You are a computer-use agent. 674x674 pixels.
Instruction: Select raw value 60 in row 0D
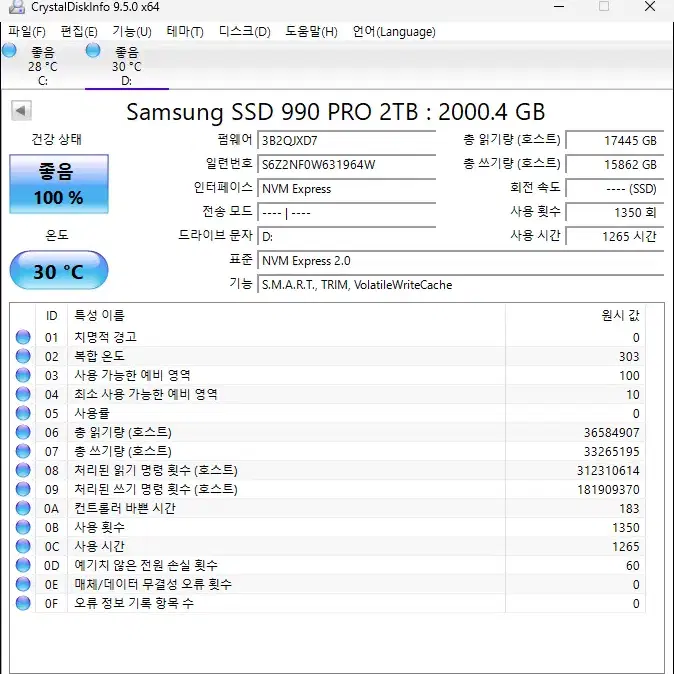point(633,565)
